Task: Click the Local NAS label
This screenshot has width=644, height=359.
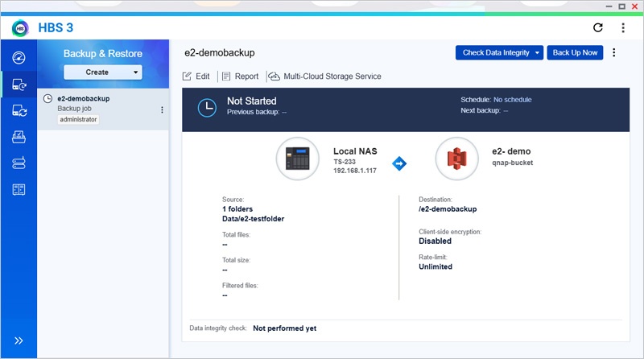Action: pos(355,151)
